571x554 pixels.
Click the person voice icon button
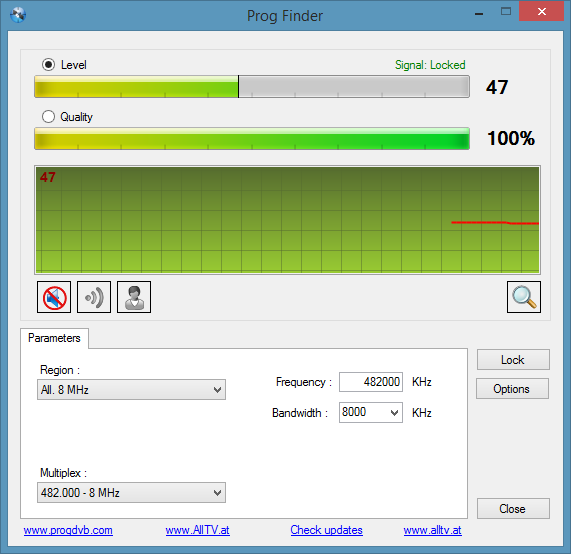click(x=134, y=297)
